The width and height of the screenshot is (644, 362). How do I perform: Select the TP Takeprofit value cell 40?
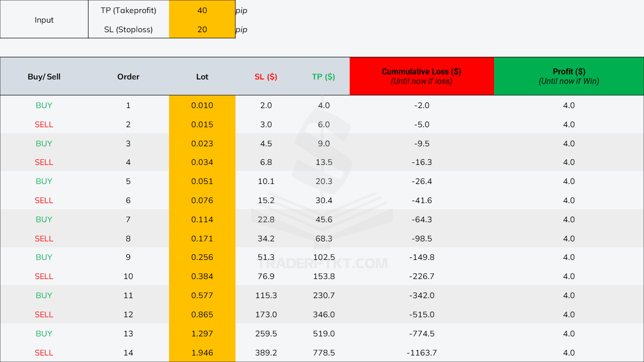point(202,10)
